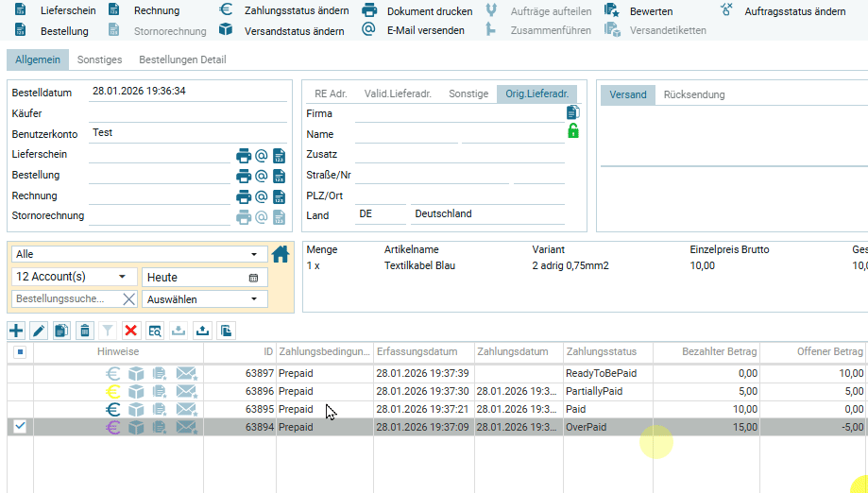Viewport: 868px width, 493px height.
Task: Click the pencil edit icon in list toolbar
Action: pos(39,331)
